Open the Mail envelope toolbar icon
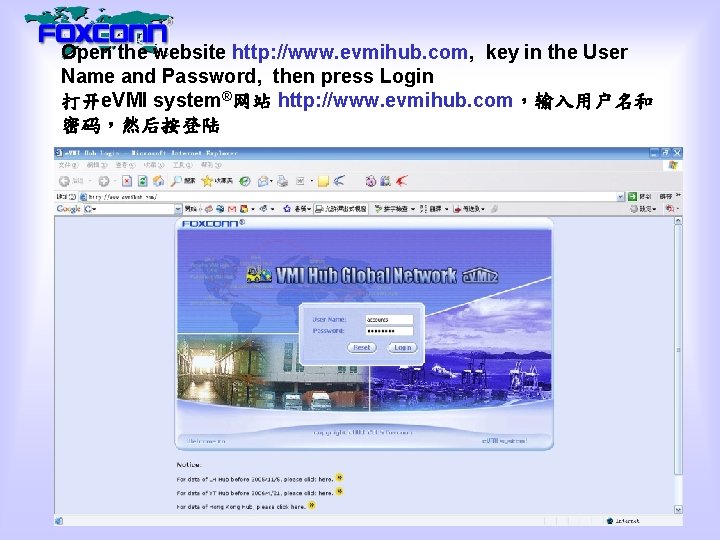The height and width of the screenshot is (540, 720). coord(263,182)
